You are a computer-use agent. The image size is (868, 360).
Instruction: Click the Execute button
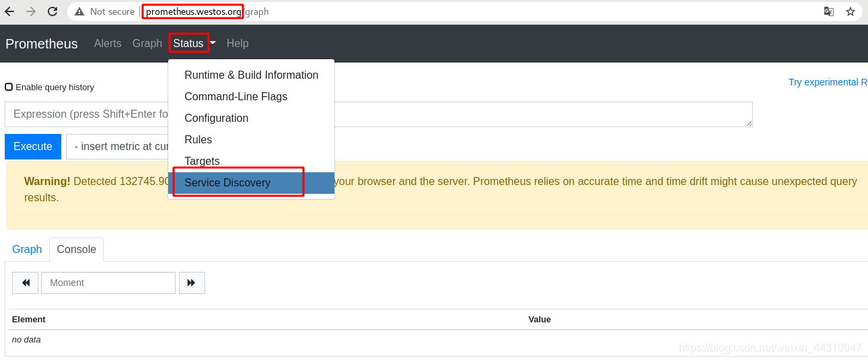pyautogui.click(x=33, y=147)
